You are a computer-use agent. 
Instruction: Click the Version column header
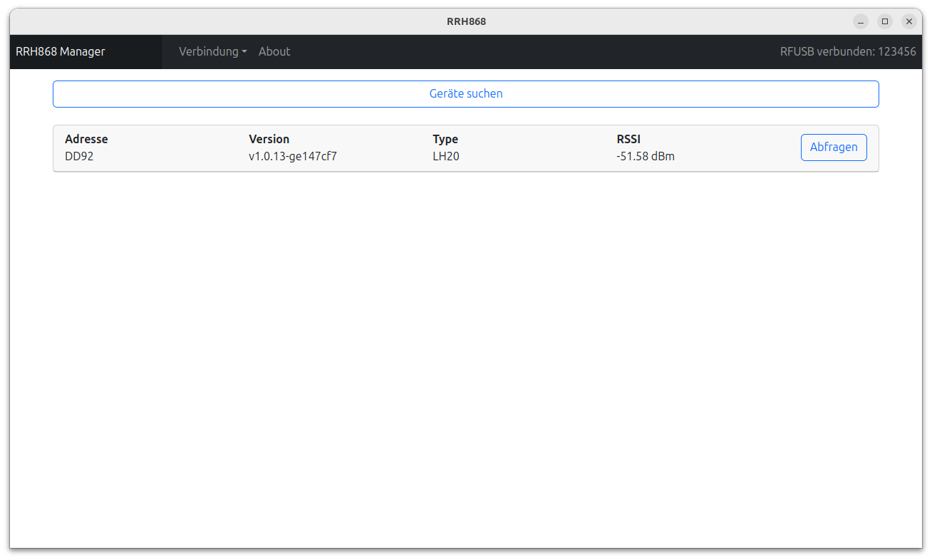click(269, 139)
